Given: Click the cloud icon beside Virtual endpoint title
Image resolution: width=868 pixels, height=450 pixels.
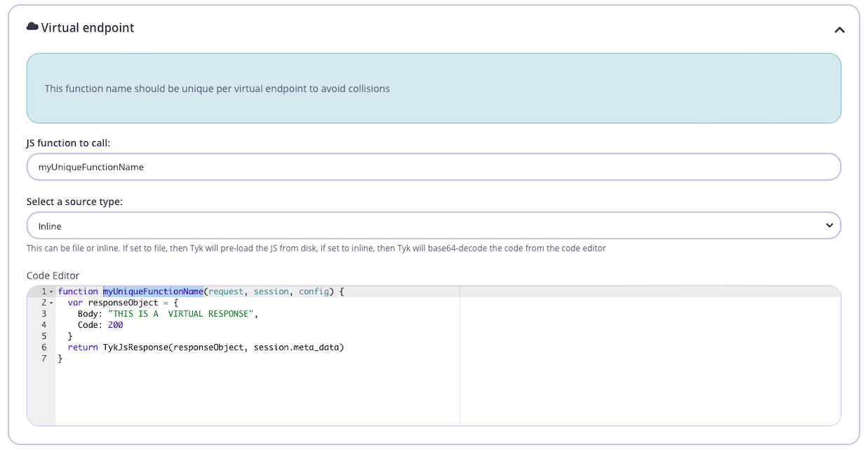Looking at the screenshot, I should pos(32,27).
